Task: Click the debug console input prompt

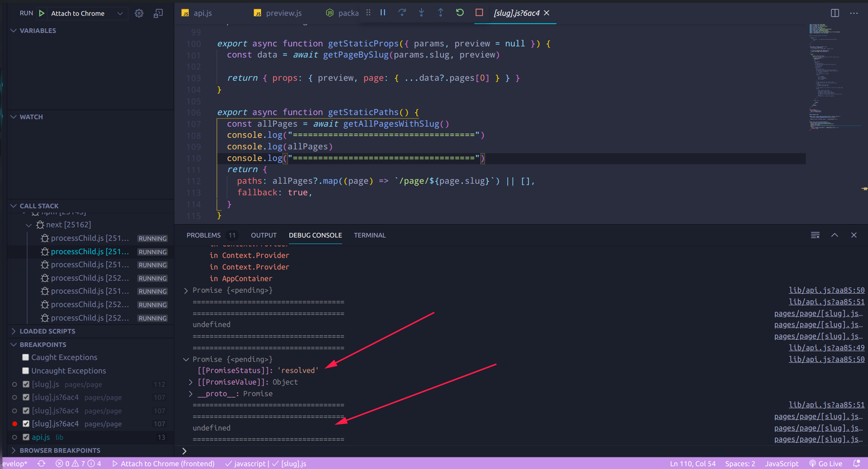Action: pos(524,451)
